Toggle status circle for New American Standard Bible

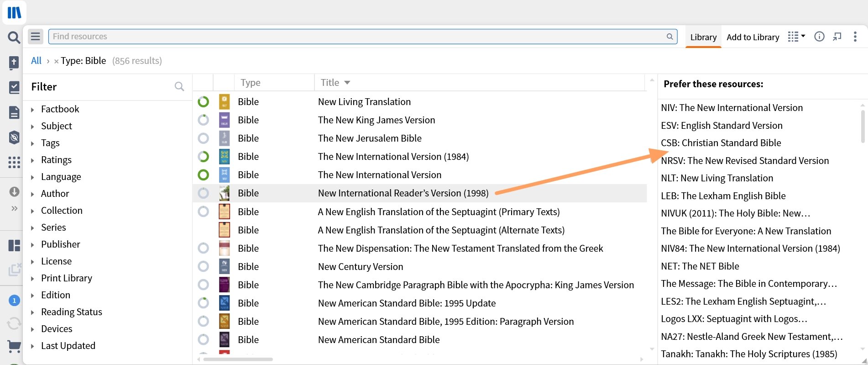[203, 339]
